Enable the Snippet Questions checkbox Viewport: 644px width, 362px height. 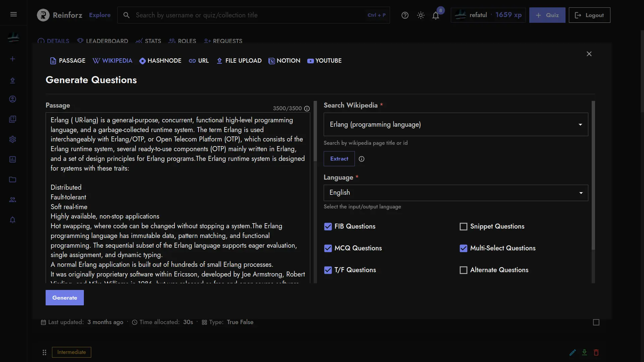(x=464, y=226)
